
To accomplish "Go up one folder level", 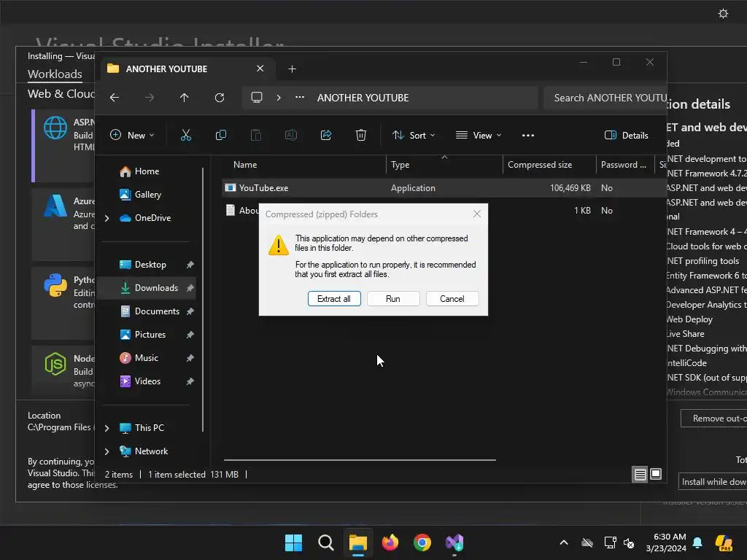I will click(185, 98).
